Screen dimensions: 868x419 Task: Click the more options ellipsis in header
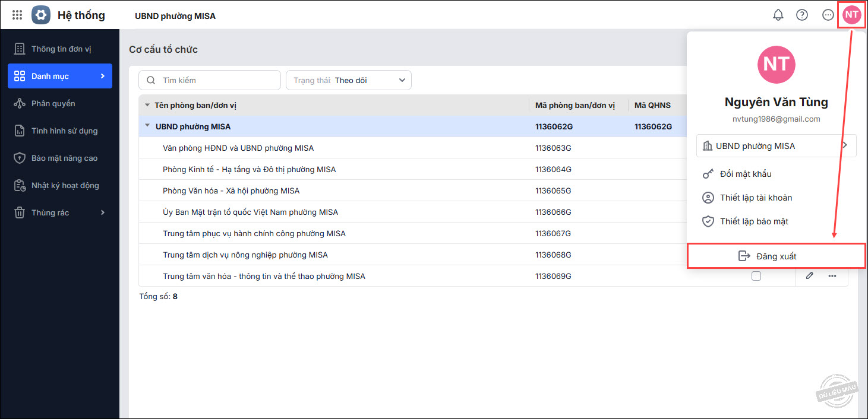tap(828, 15)
